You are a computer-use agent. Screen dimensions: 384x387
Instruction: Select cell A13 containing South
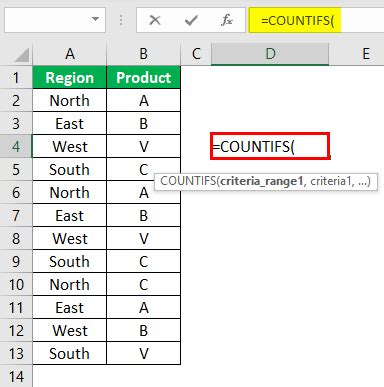tap(70, 353)
